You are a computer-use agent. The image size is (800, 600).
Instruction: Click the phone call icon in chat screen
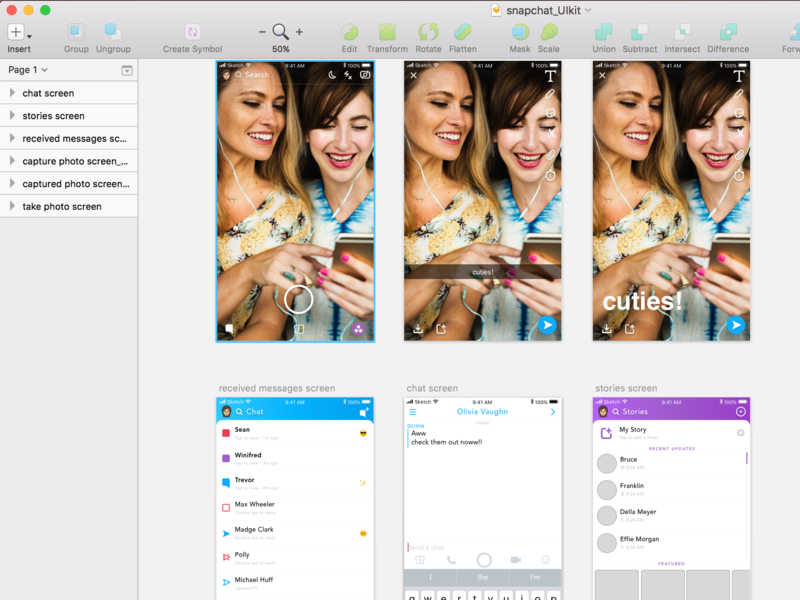click(451, 560)
